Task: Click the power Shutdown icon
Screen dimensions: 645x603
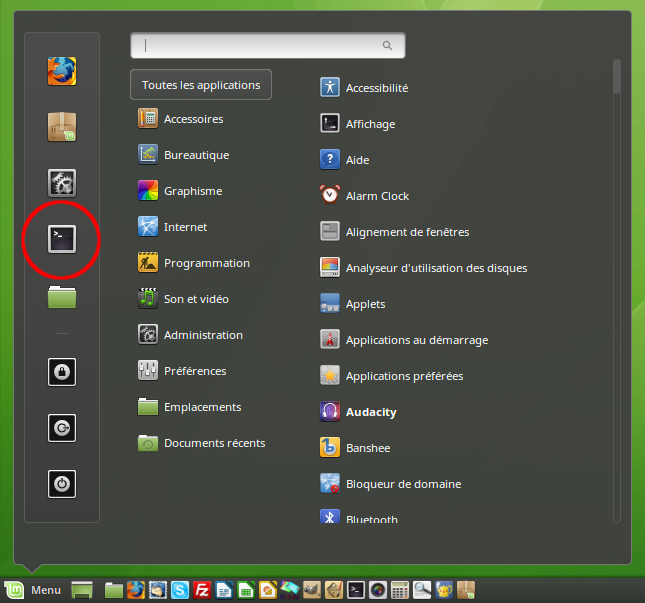Action: 62,484
